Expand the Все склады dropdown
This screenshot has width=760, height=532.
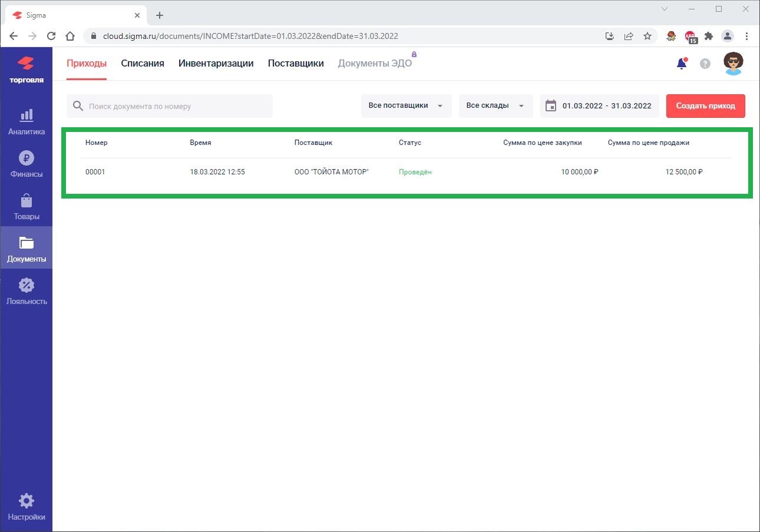[495, 106]
